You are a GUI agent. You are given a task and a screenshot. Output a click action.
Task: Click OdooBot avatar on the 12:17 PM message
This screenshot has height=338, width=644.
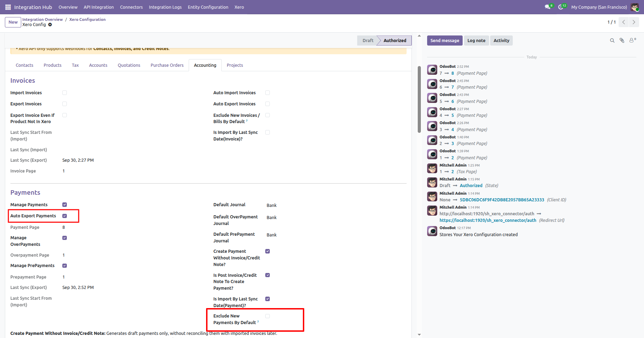432,231
